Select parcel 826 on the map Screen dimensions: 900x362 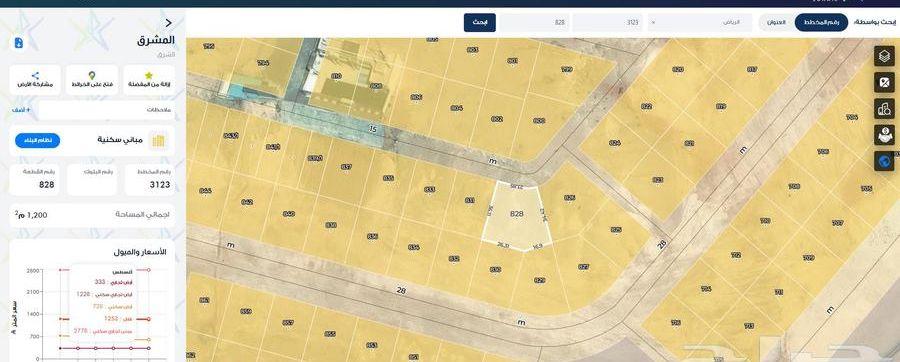(569, 197)
